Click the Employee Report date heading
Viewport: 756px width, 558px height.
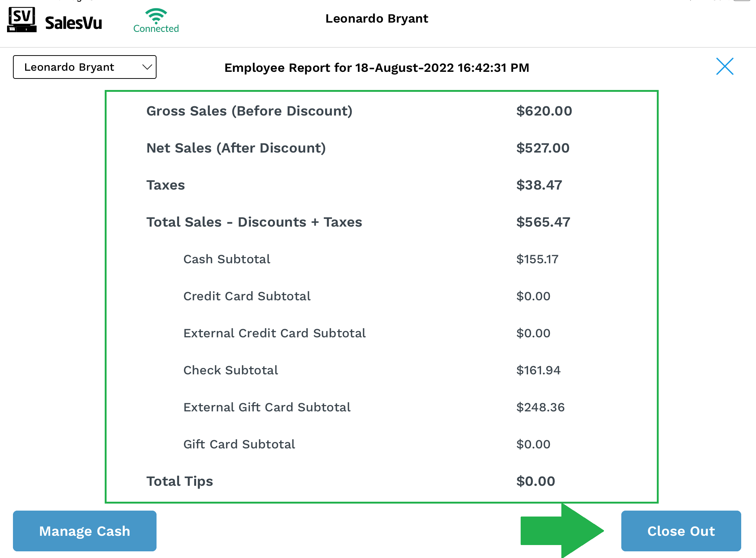tap(377, 68)
